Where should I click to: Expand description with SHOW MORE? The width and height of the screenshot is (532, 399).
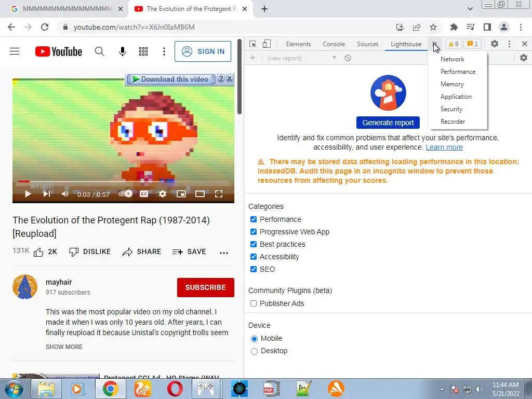64,347
